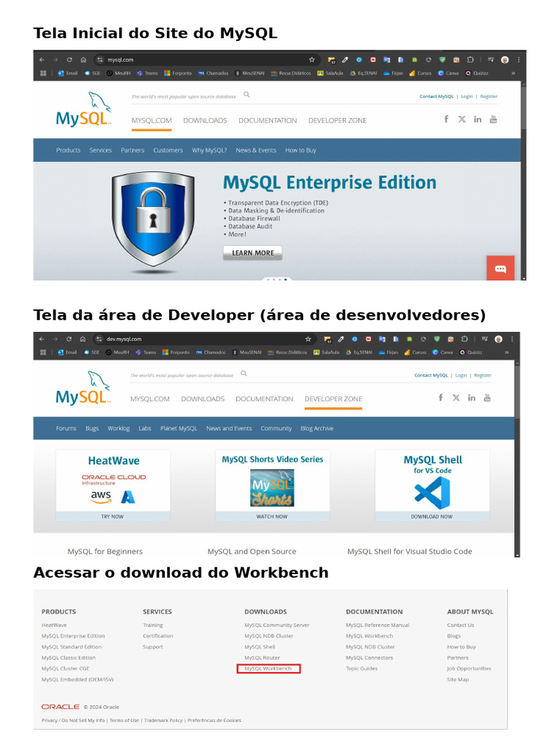Bookmark mysql.com with the star icon
The width and height of the screenshot is (560, 747).
click(x=312, y=60)
